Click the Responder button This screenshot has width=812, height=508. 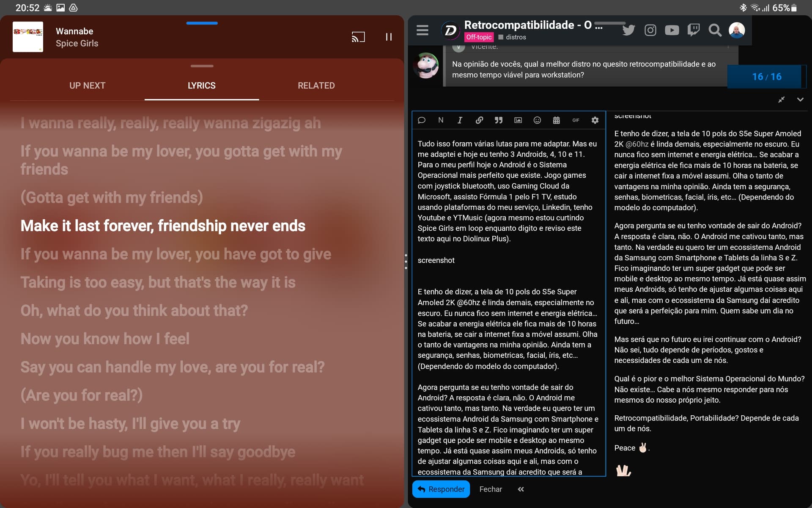[x=441, y=489]
